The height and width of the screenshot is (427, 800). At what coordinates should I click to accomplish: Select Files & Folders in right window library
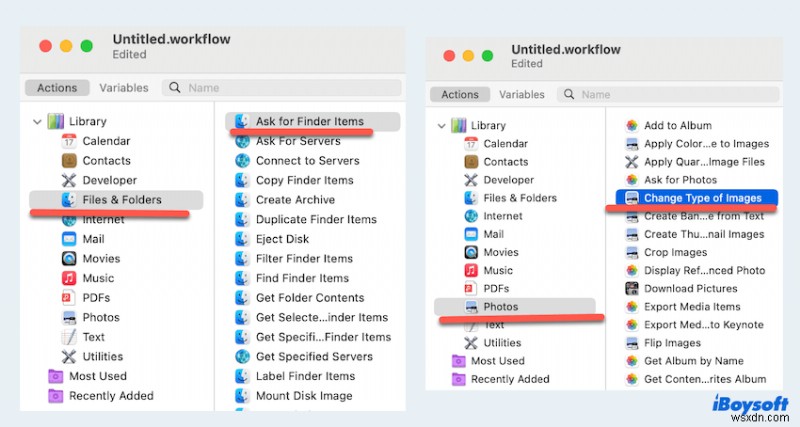click(x=520, y=198)
